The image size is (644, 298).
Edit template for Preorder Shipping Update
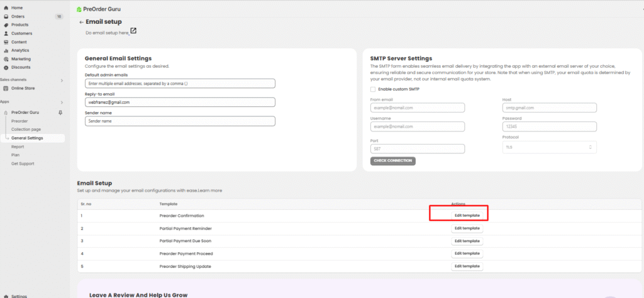coord(467,266)
